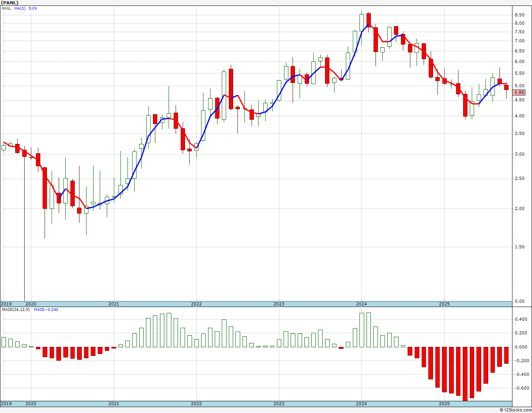Image resolution: width=532 pixels, height=413 pixels.
Task: Click 2020 on the price chart time axis
Action: [31, 304]
